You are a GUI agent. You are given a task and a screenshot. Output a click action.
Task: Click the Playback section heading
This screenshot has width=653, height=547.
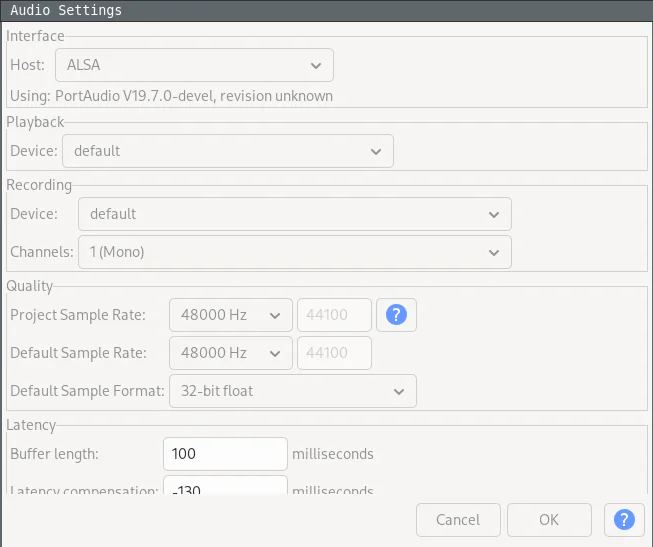(35, 122)
